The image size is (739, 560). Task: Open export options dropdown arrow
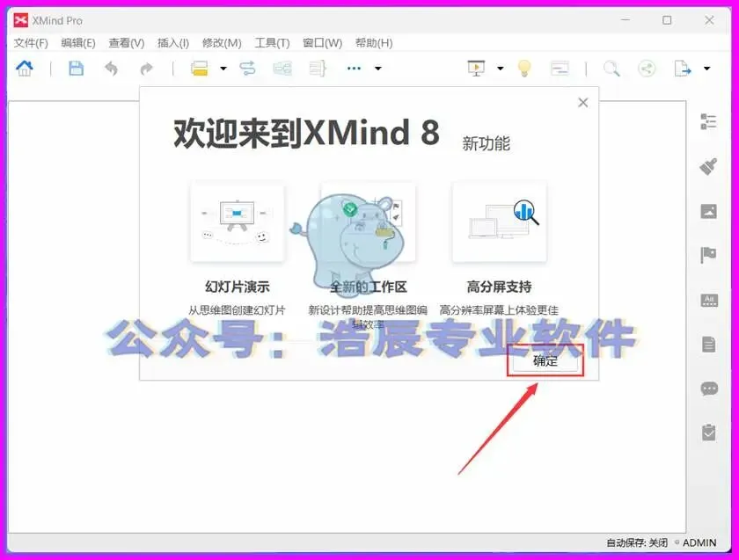[707, 69]
